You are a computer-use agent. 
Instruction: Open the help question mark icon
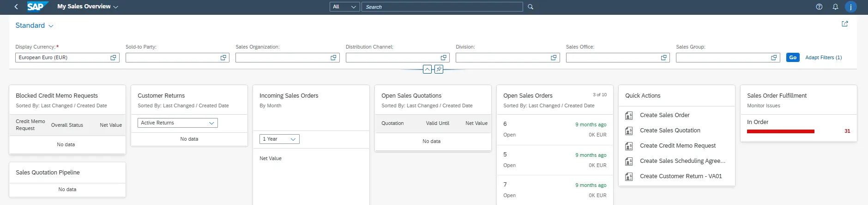tap(819, 6)
